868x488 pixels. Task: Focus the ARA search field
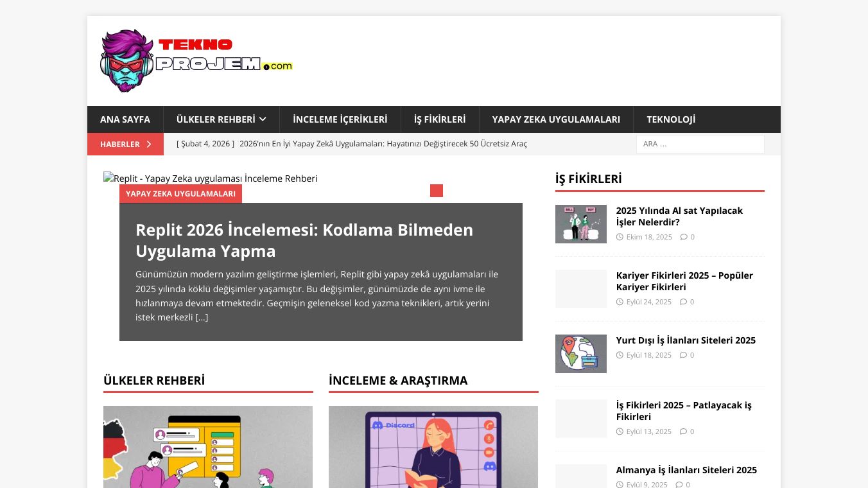700,144
